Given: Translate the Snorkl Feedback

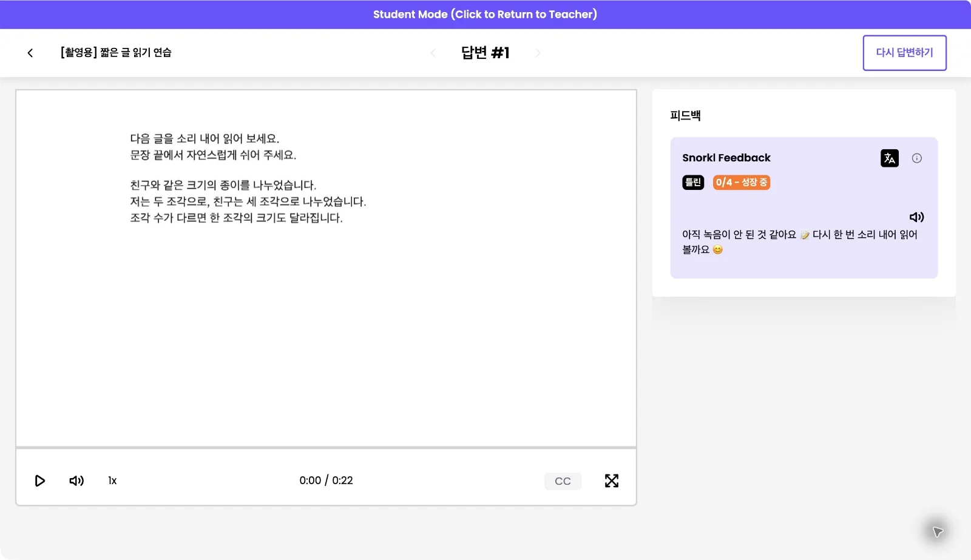Looking at the screenshot, I should coord(890,158).
